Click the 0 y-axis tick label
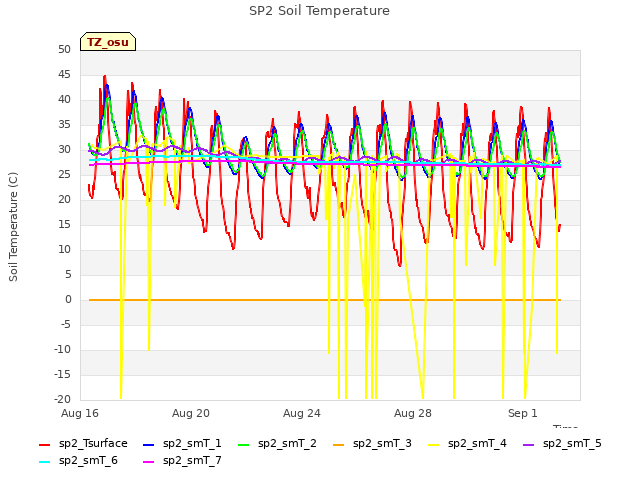The width and height of the screenshot is (640, 480). coord(68,300)
